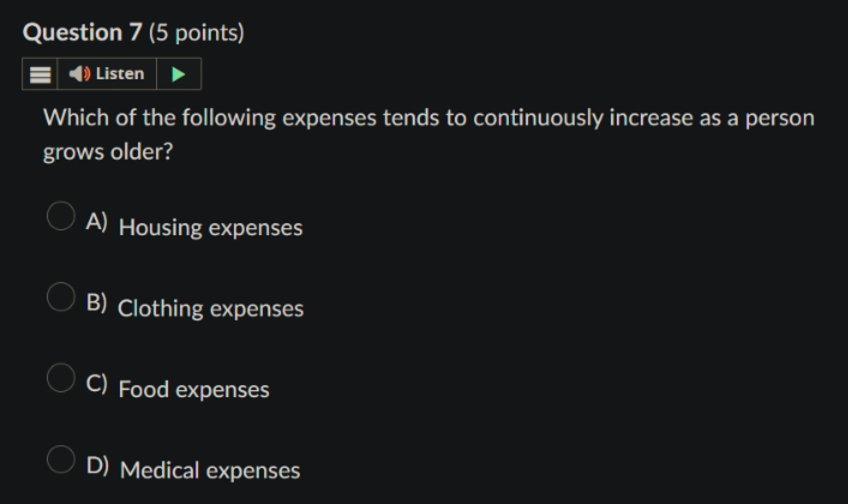Click the "(5 points)" label
The height and width of the screenshot is (504, 848).
pyautogui.click(x=197, y=33)
